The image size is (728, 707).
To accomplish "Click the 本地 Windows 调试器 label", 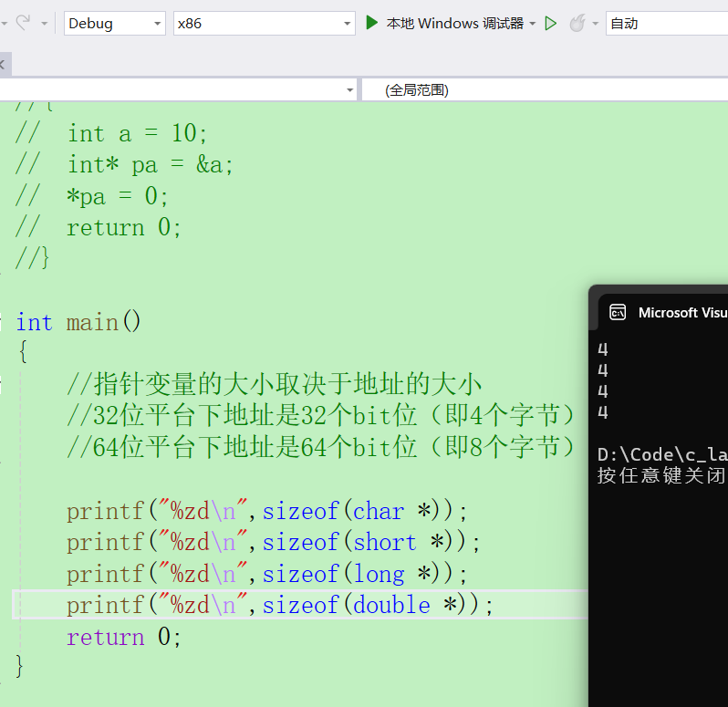I will pos(454,23).
